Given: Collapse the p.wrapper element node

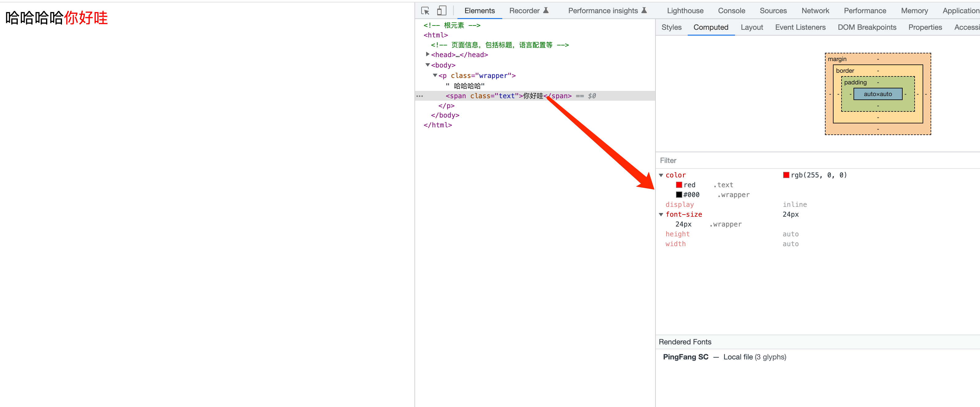Looking at the screenshot, I should 435,75.
